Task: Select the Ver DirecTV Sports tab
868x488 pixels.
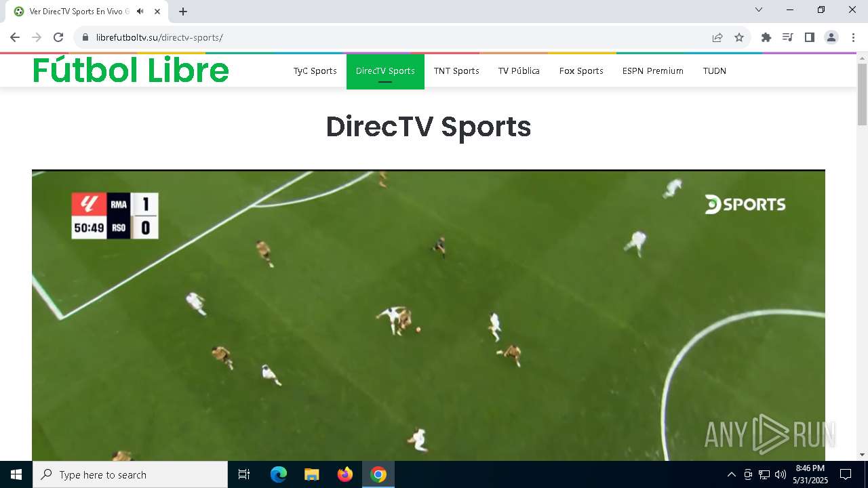Action: [87, 12]
